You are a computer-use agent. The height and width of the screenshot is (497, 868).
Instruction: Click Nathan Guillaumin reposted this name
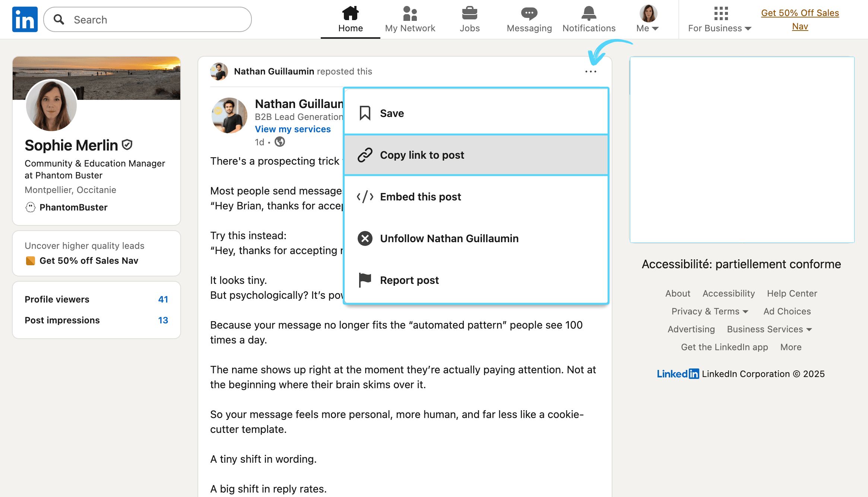274,72
